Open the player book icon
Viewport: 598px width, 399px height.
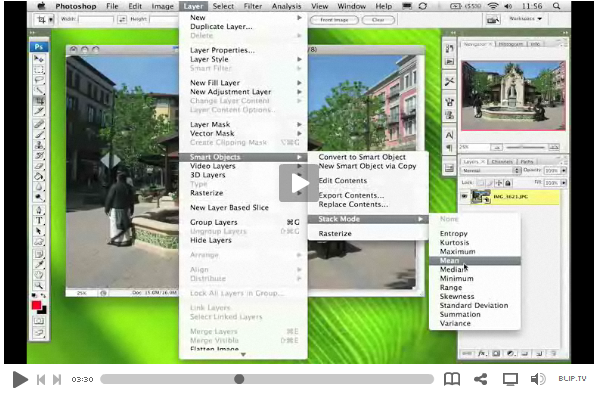coord(452,379)
